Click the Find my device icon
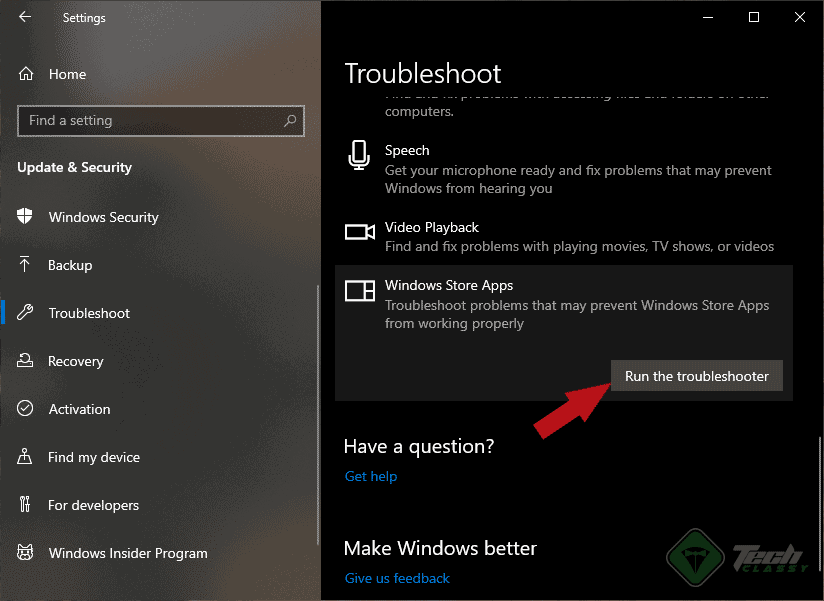824x601 pixels. tap(24, 457)
